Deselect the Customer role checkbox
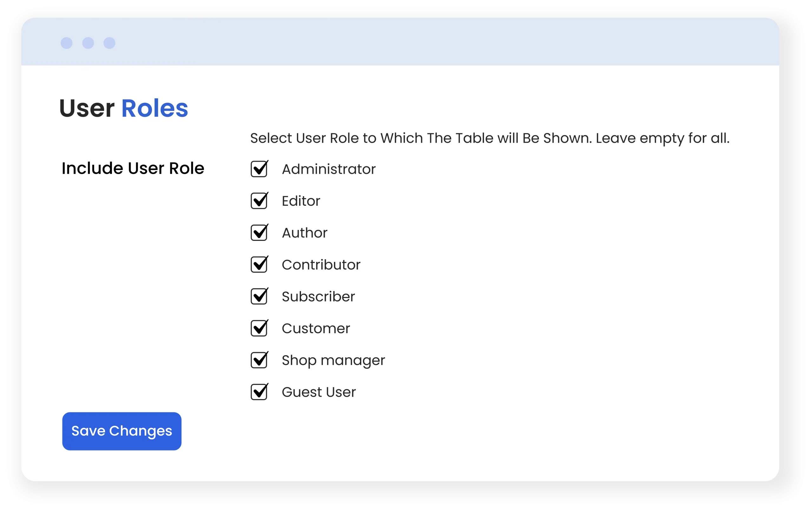Viewport: 812px width, 511px height. tap(259, 329)
